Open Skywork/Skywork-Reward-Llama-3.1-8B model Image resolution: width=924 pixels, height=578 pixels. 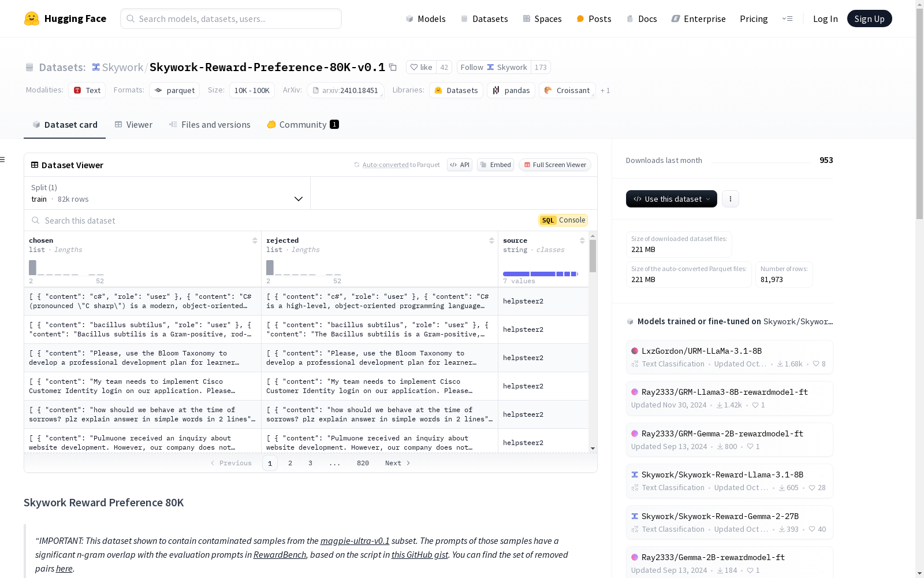coord(729,481)
